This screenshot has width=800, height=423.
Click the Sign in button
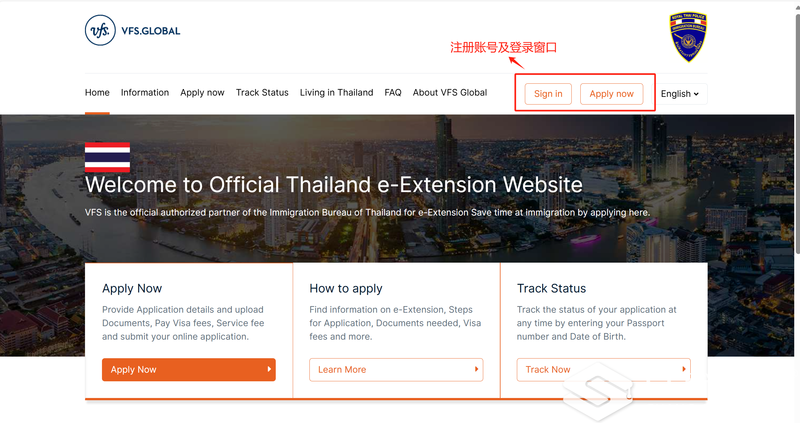pyautogui.click(x=548, y=94)
